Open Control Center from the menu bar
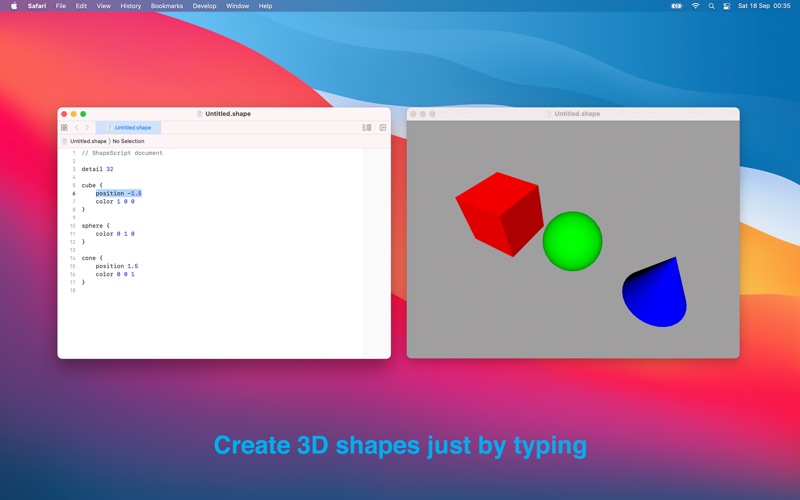 (x=727, y=6)
